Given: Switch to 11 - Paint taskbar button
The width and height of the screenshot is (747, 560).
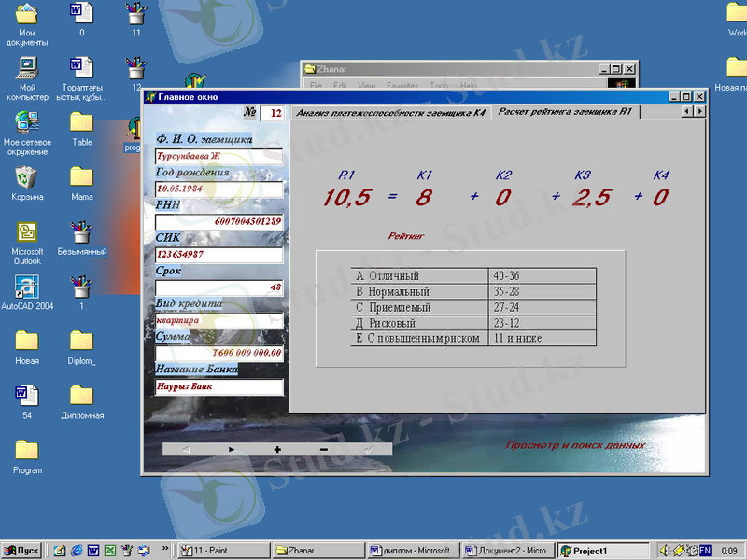Looking at the screenshot, I should point(223,551).
